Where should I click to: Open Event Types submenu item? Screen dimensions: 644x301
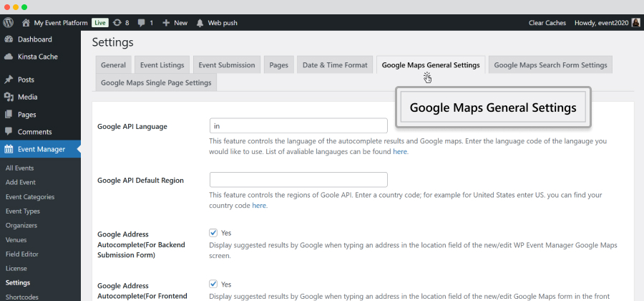coord(23,211)
